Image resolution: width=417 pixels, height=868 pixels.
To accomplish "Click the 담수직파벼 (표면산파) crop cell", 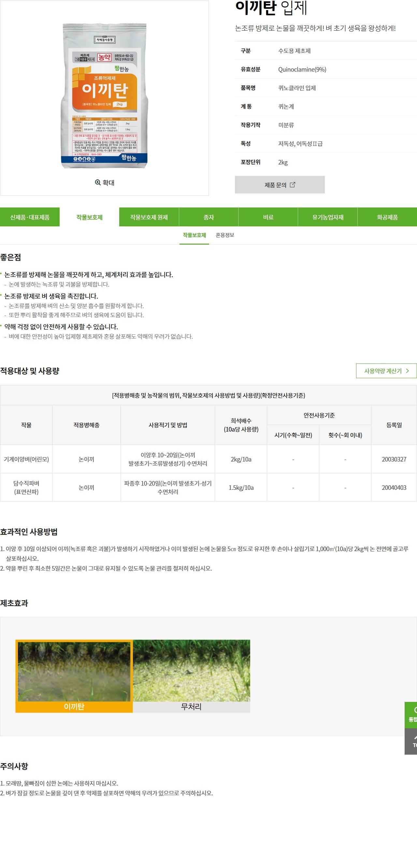I will click(26, 487).
